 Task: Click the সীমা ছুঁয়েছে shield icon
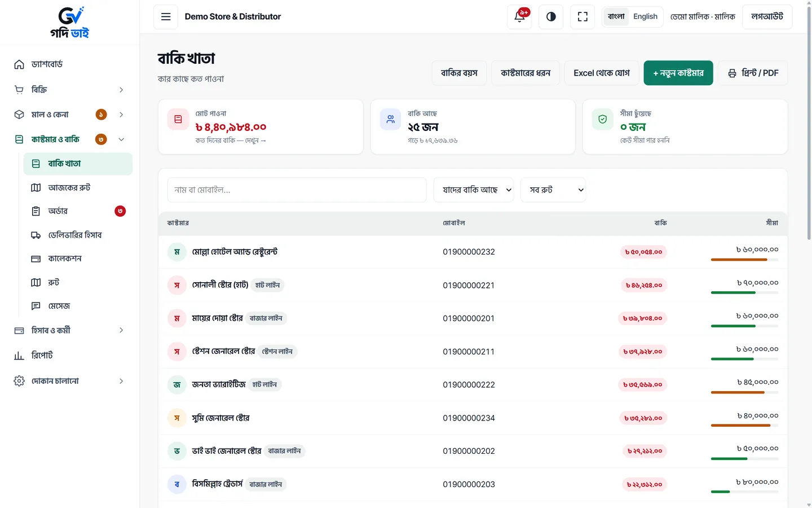click(x=602, y=119)
